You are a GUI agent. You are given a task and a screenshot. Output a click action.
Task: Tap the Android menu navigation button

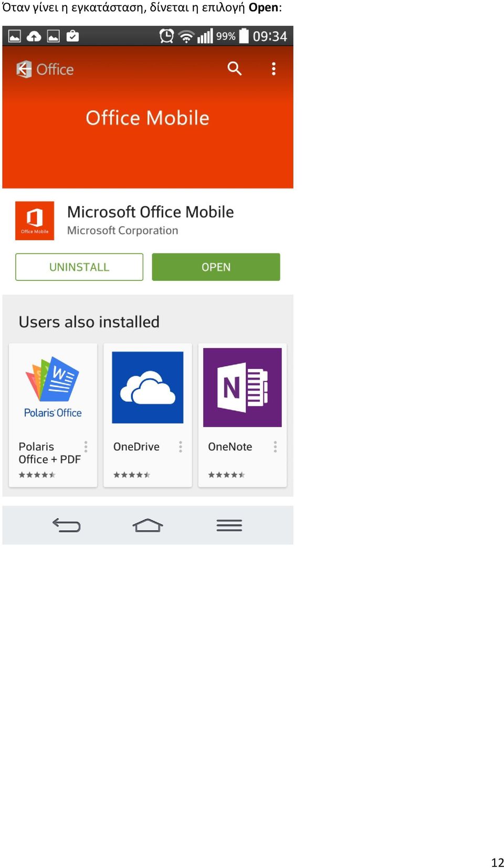coord(229,525)
